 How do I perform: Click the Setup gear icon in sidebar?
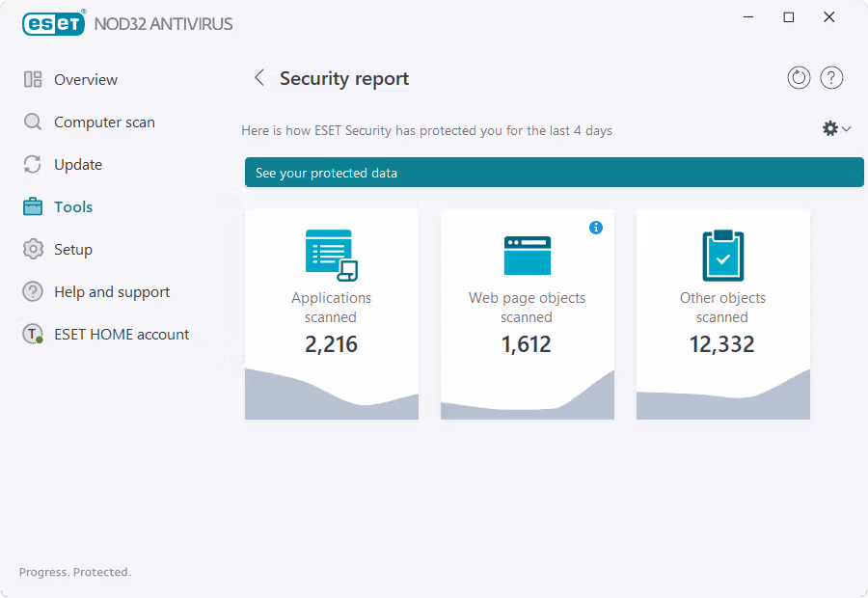(33, 249)
